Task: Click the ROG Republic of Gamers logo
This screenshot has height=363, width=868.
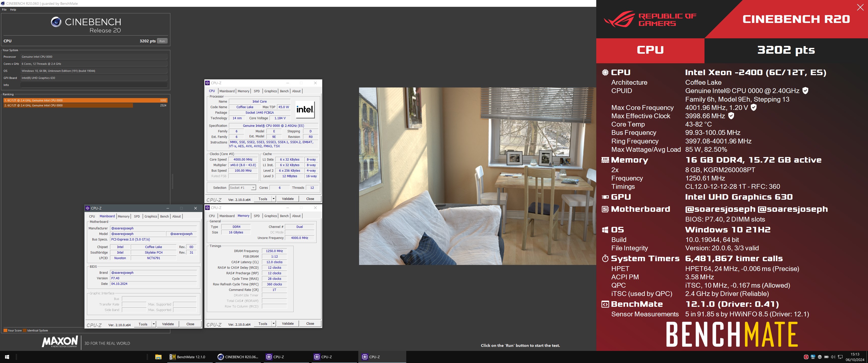Action: pyautogui.click(x=650, y=19)
